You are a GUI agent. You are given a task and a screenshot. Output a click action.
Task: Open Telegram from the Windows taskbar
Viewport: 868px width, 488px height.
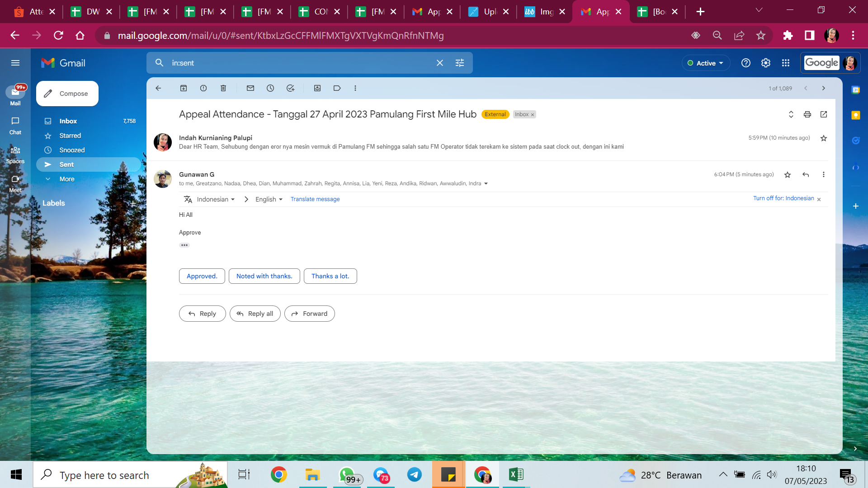click(x=415, y=475)
